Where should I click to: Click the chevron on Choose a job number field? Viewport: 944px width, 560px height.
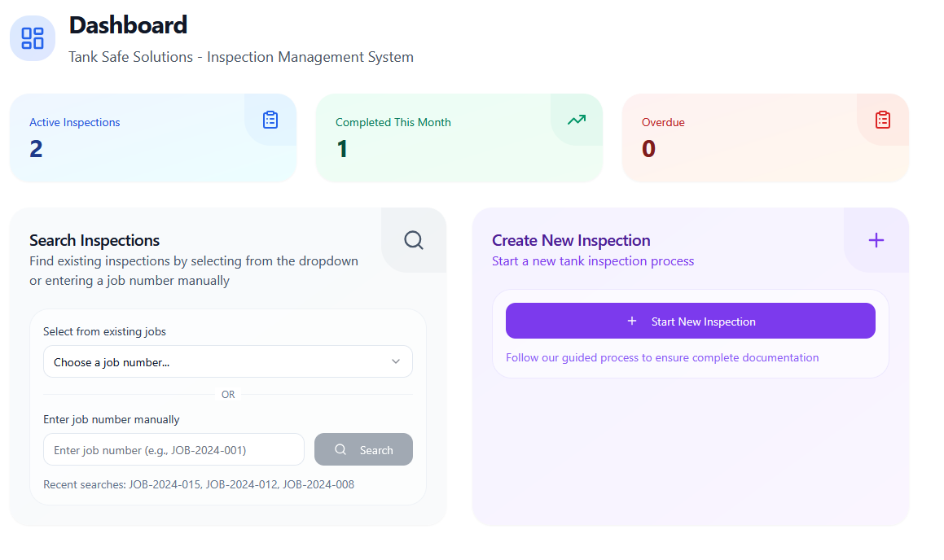(x=396, y=361)
